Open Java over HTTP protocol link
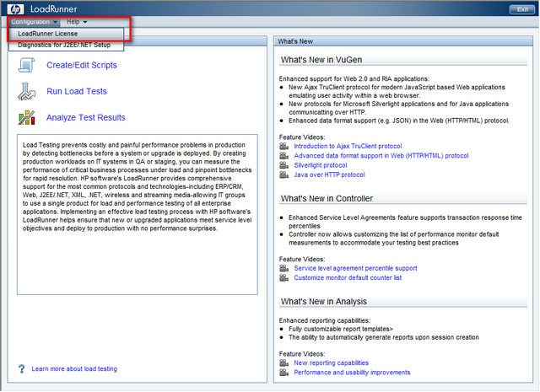 (329, 175)
